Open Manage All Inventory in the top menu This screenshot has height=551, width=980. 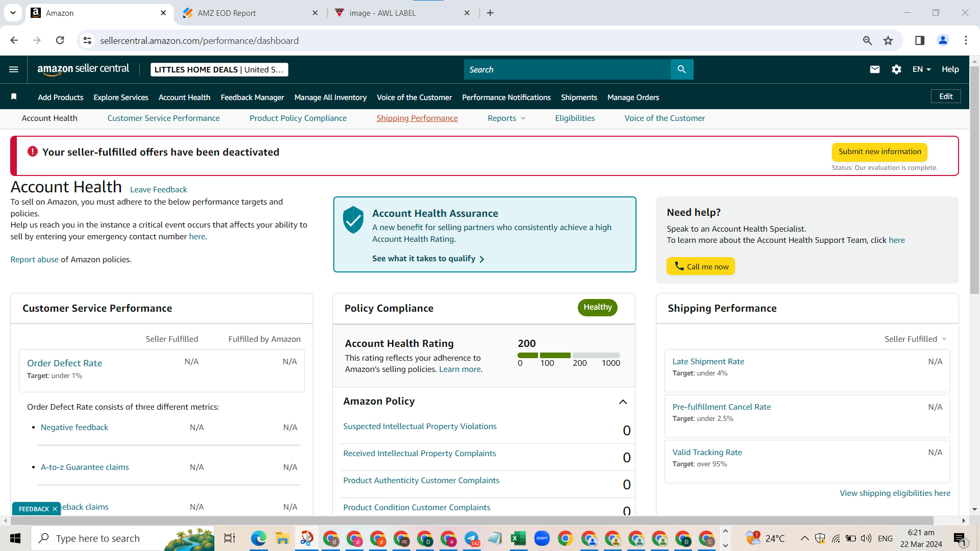coord(330,97)
